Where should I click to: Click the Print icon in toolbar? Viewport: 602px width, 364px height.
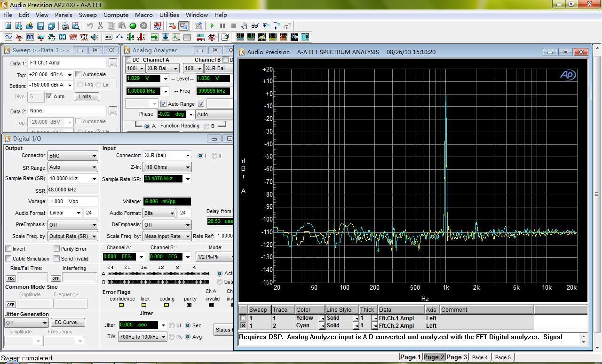[x=65, y=26]
